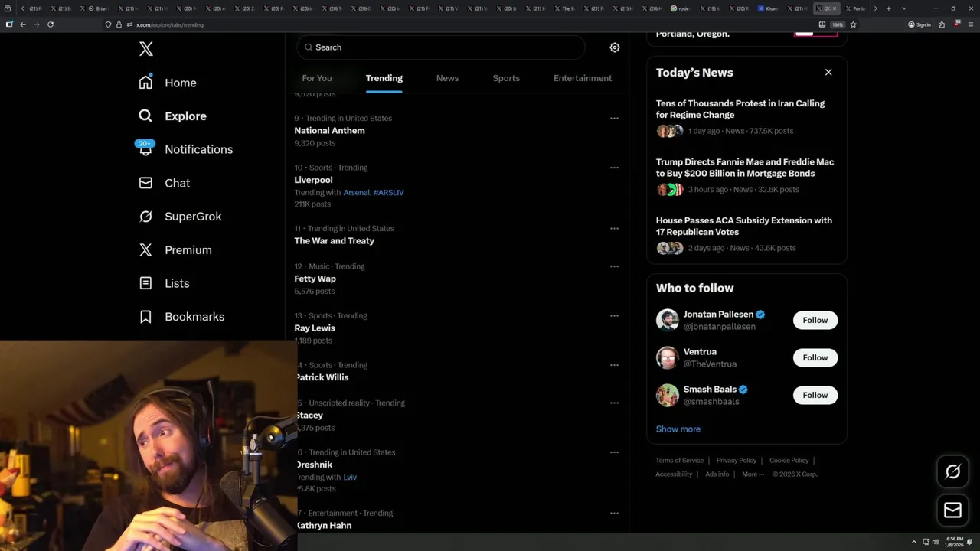Open more options for Ray Lewis trend

(614, 315)
